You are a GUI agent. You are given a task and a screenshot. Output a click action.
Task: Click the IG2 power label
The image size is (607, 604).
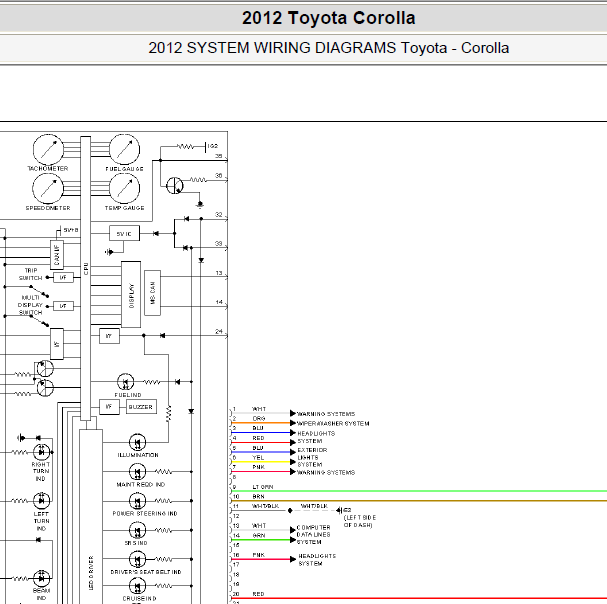[x=213, y=146]
